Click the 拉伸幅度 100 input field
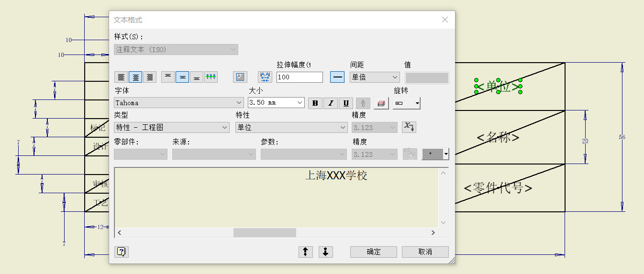The width and height of the screenshot is (644, 274). 300,77
